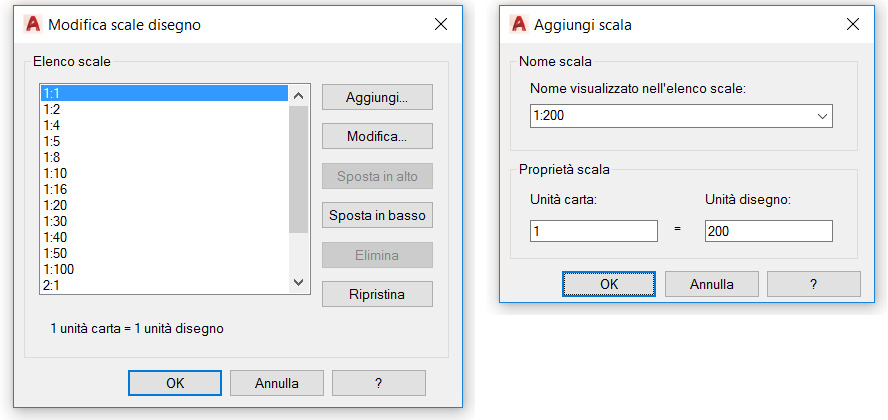Close the Aggiungi scala dialog window
The height and width of the screenshot is (420, 888).
[x=853, y=24]
